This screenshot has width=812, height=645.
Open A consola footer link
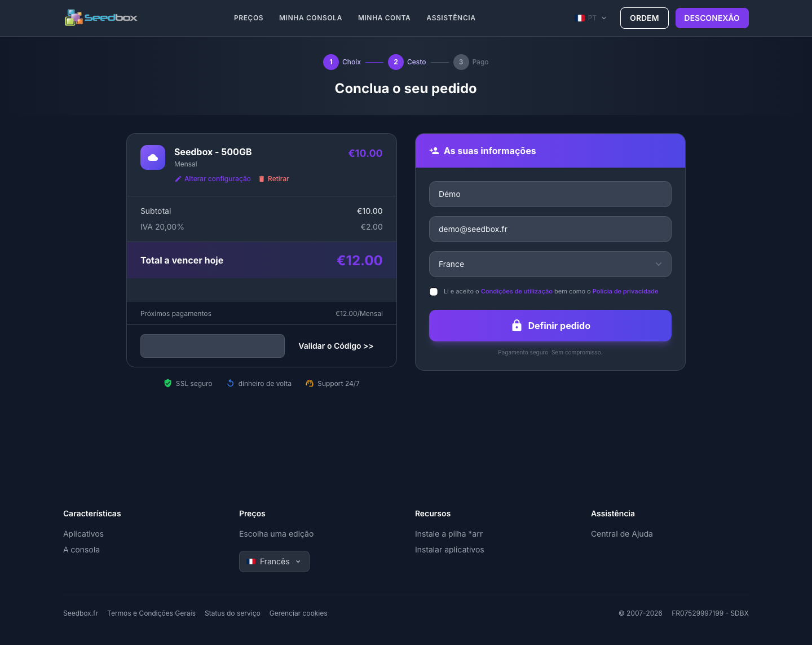tap(81, 550)
